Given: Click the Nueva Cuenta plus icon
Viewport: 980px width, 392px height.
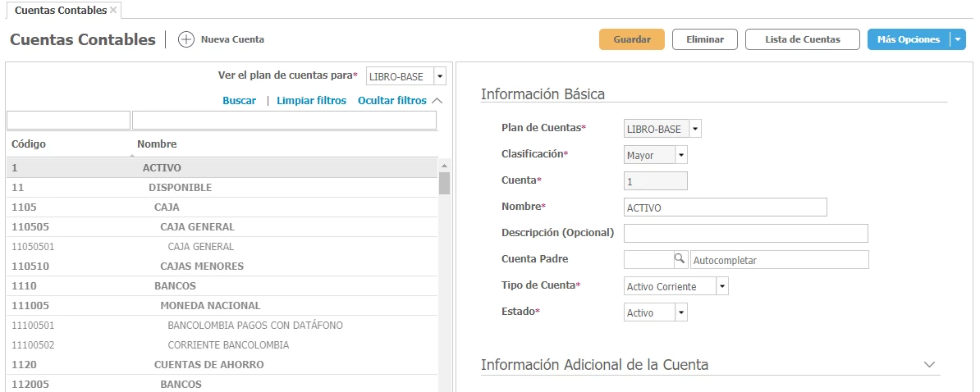Looking at the screenshot, I should (x=186, y=39).
